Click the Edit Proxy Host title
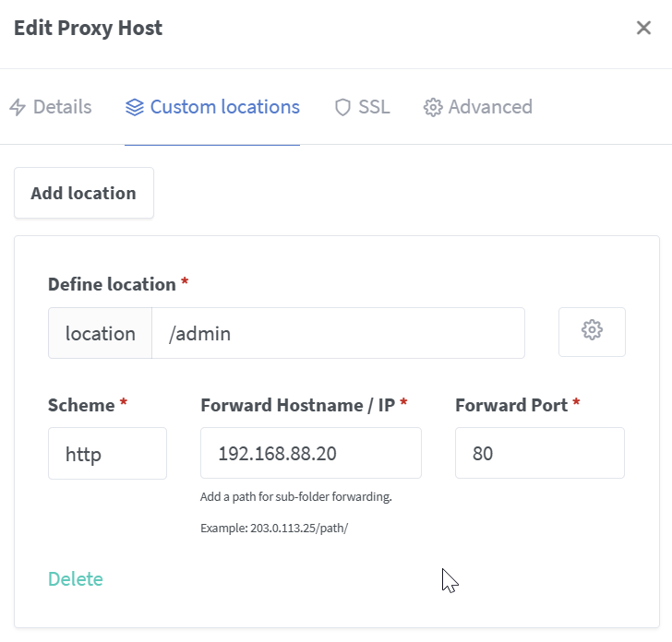This screenshot has width=672, height=642. coord(88,28)
